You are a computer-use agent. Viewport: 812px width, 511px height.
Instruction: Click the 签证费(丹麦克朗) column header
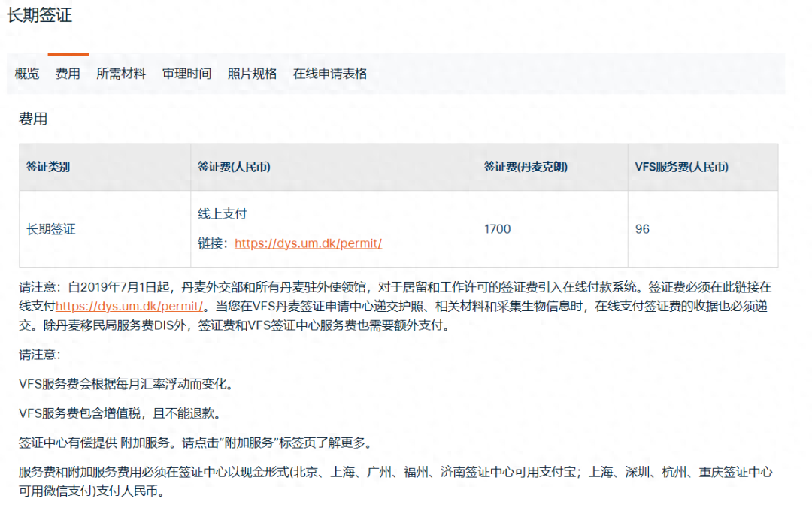(x=529, y=167)
